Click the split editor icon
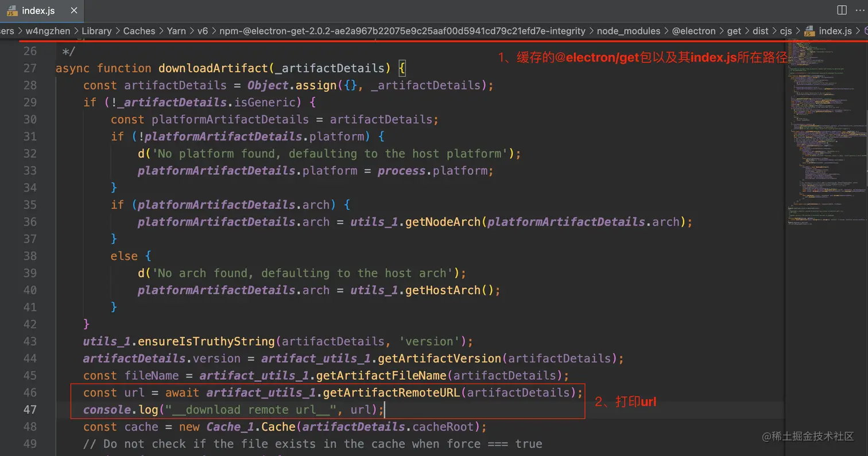The image size is (868, 456). click(840, 10)
